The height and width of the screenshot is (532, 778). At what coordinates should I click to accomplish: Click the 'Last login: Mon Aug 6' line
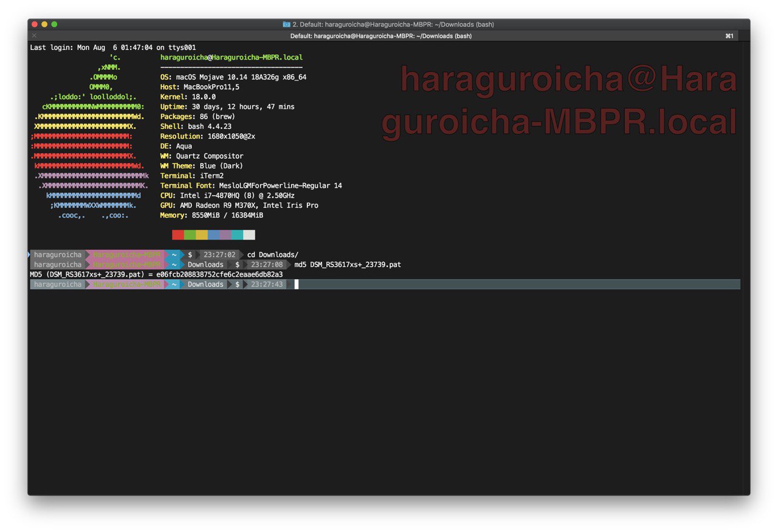pyautogui.click(x=113, y=47)
